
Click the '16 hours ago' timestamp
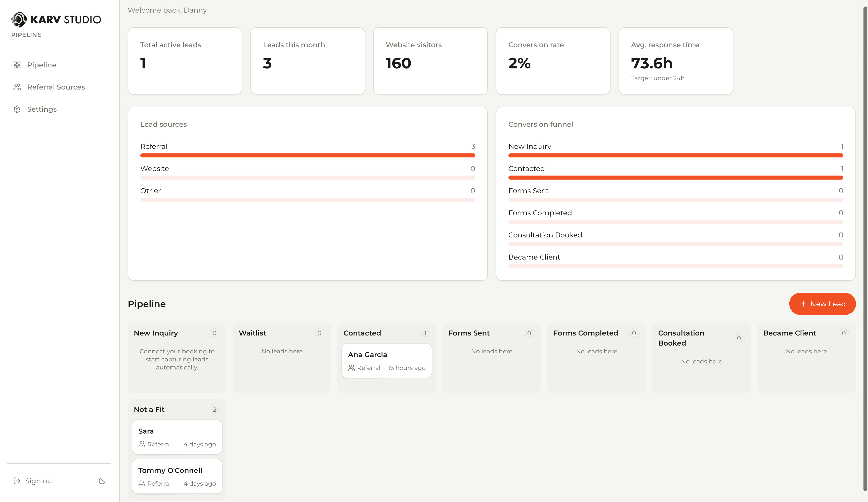(x=406, y=368)
